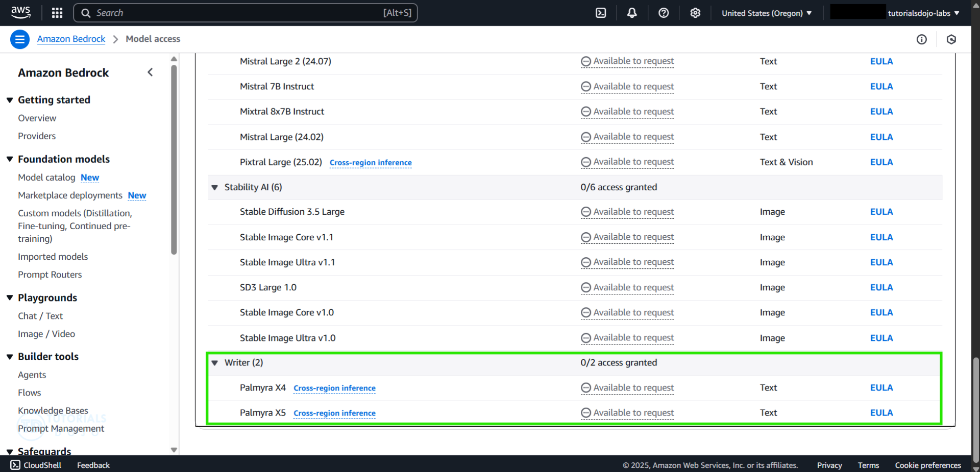Image resolution: width=980 pixels, height=472 pixels.
Task: Open the help question mark menu
Action: [664, 13]
